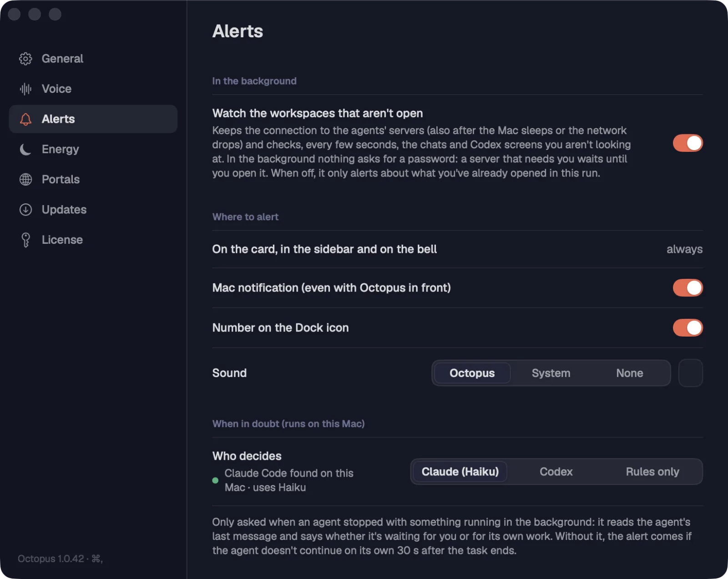The image size is (728, 579).
Task: Minimize the window using the middle window button
Action: [35, 15]
